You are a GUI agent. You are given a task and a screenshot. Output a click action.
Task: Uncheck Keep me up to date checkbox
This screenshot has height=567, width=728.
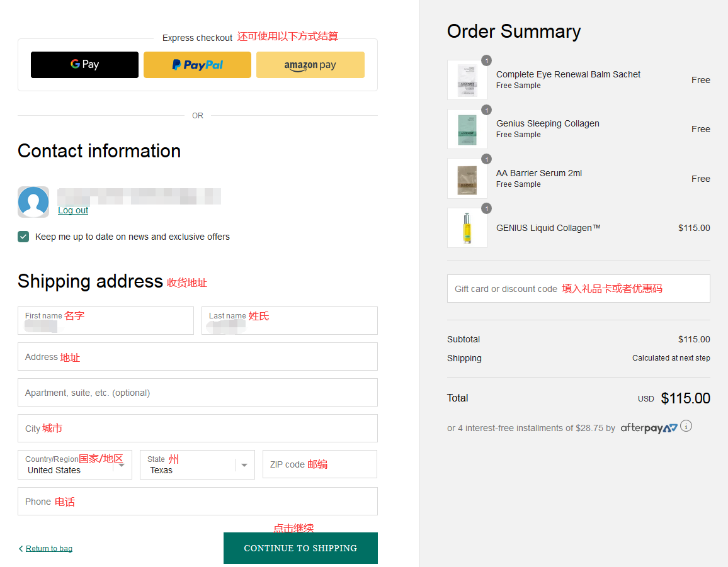point(23,237)
